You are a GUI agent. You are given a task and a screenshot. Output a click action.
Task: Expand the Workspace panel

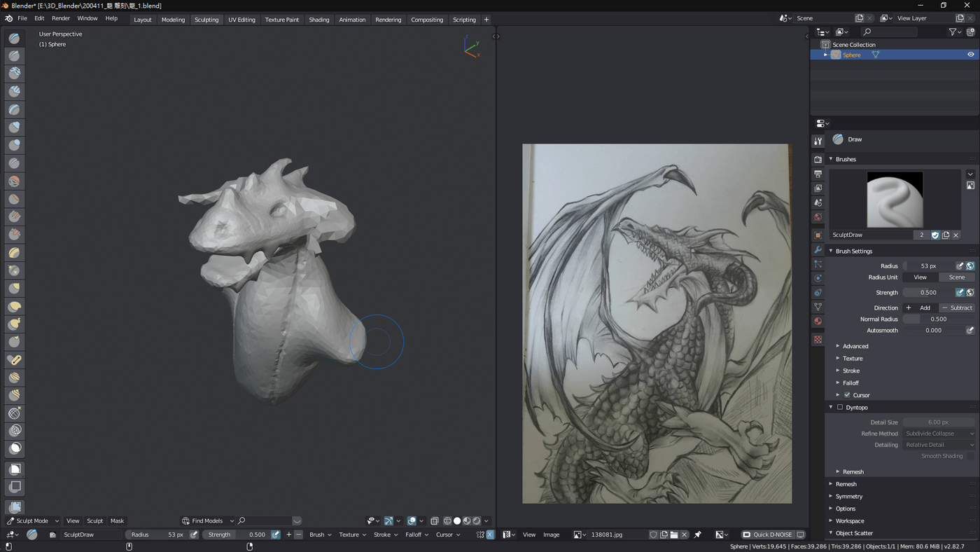pyautogui.click(x=850, y=521)
